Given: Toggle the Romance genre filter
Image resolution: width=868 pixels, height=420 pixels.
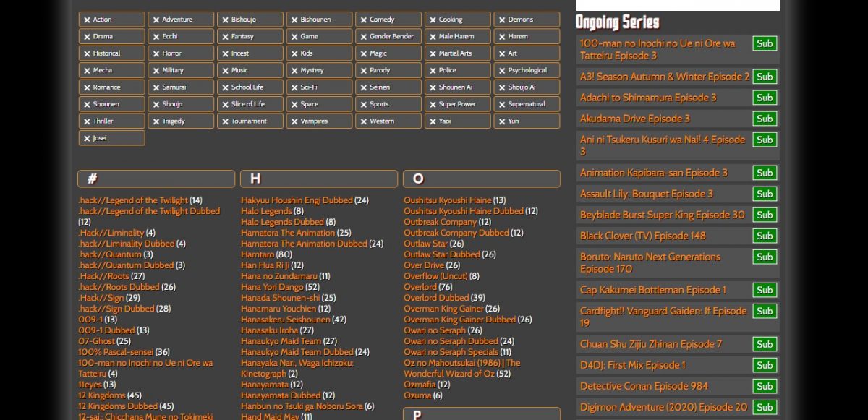Looking at the screenshot, I should pyautogui.click(x=111, y=87).
